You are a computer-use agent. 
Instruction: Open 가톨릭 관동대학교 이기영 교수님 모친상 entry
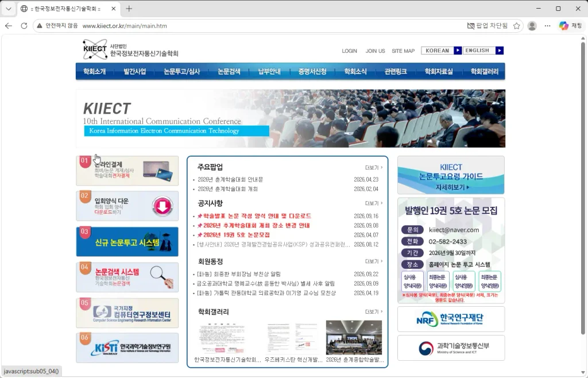point(266,293)
